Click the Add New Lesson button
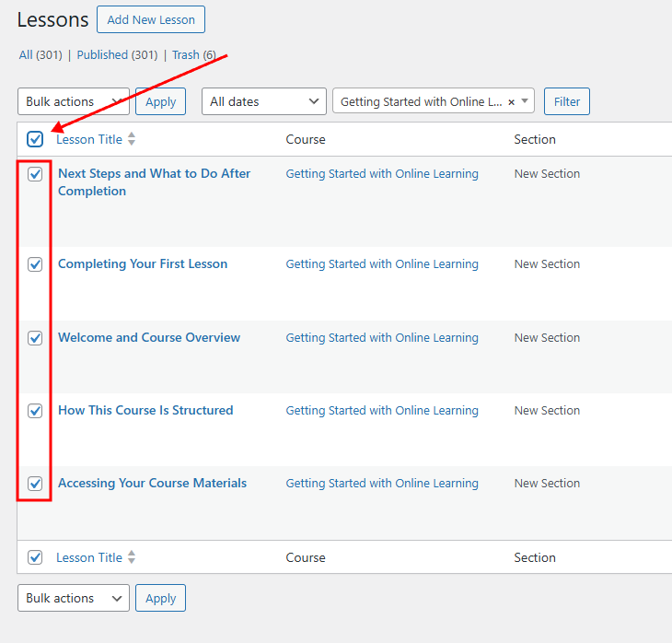This screenshot has width=672, height=643. [151, 19]
